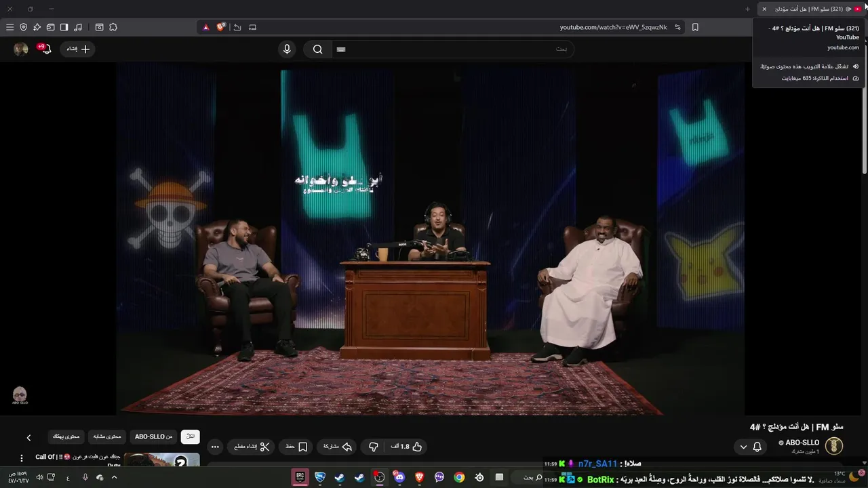Click the Brave Rewards triangle icon
This screenshot has height=488, width=868.
[x=206, y=27]
